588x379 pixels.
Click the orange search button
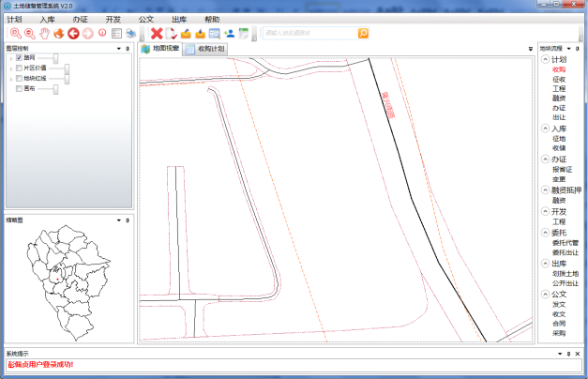(x=363, y=33)
